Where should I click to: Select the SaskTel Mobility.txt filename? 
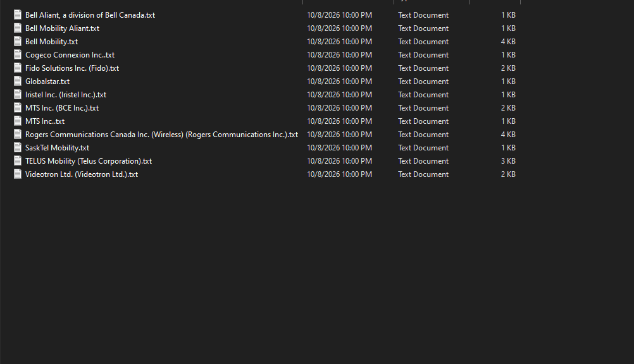tap(57, 148)
